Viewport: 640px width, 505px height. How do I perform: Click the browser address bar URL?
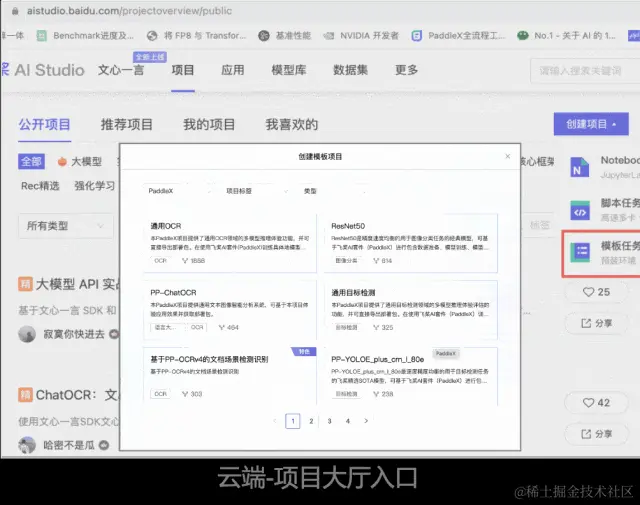tap(129, 11)
